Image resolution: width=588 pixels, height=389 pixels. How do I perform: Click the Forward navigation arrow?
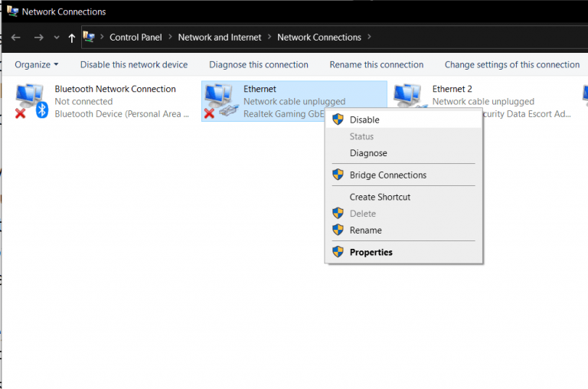click(x=38, y=38)
